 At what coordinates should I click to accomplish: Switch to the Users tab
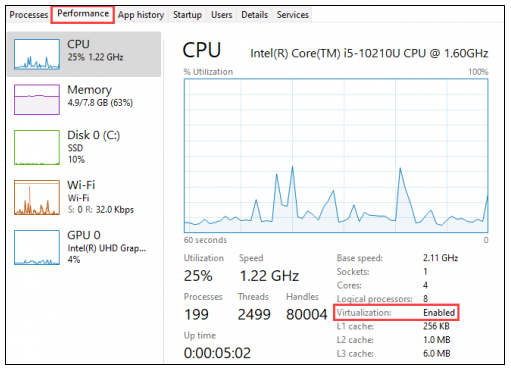click(221, 15)
